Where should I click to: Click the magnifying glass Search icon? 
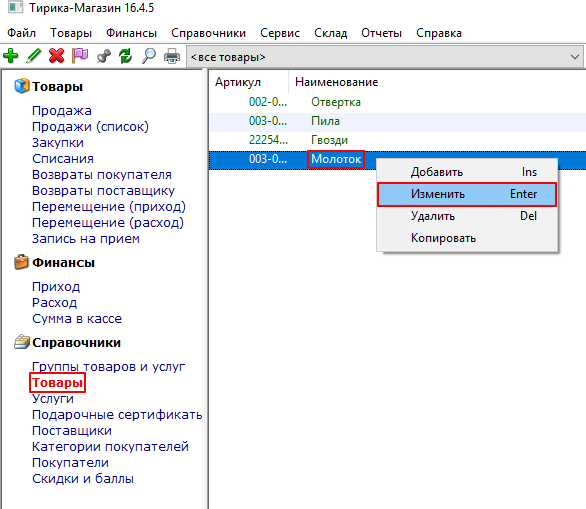pyautogui.click(x=149, y=56)
